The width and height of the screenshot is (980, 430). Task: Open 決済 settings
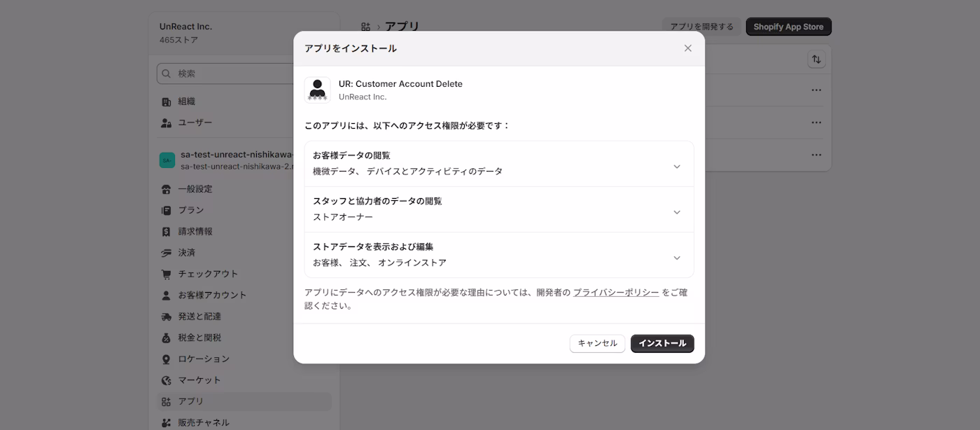click(x=244, y=252)
